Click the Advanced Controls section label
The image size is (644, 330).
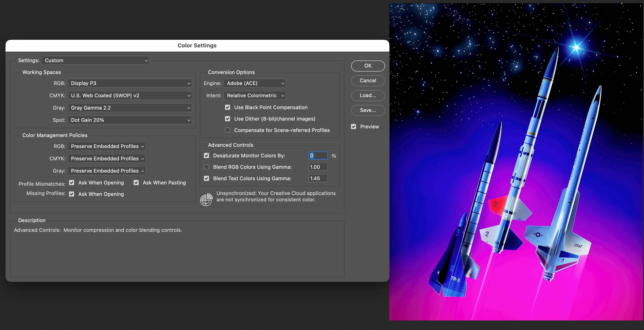pyautogui.click(x=231, y=145)
